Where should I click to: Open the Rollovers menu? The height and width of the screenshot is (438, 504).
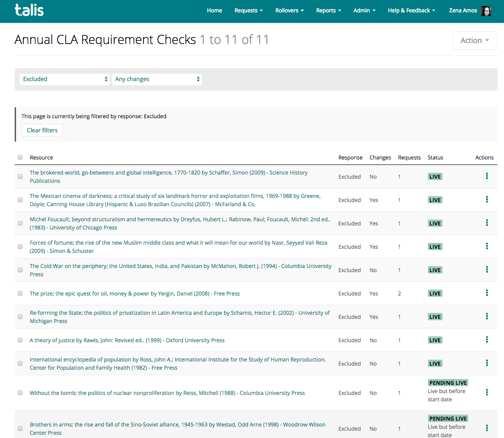coord(289,11)
